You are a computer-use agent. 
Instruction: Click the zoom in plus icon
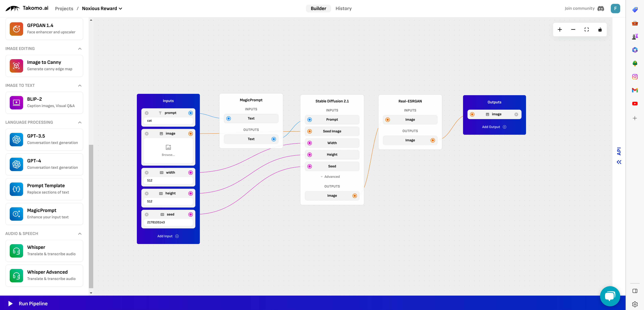pos(560,29)
